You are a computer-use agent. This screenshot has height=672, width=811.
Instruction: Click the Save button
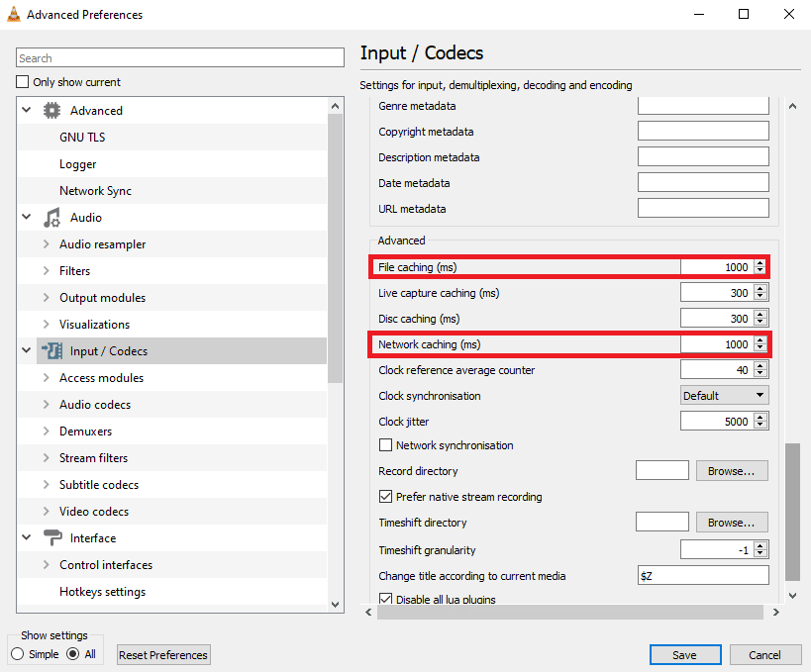[685, 655]
